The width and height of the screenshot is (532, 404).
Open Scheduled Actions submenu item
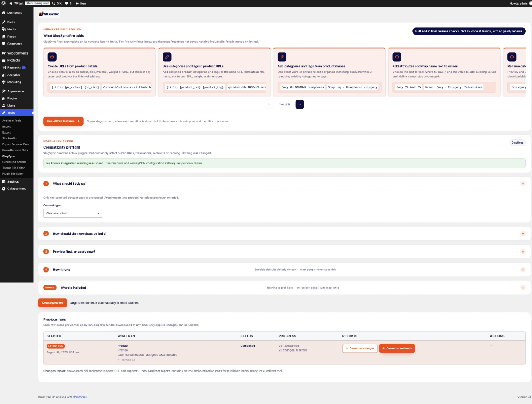tap(14, 162)
